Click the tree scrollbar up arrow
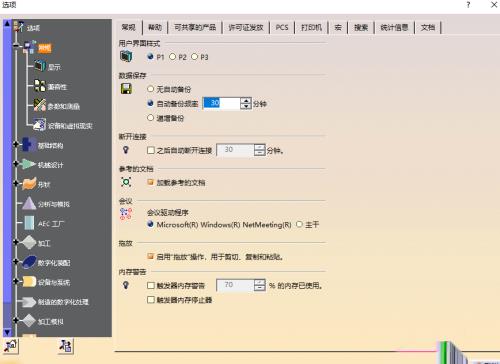Image resolution: width=500 pixels, height=364 pixels. [x=7, y=23]
